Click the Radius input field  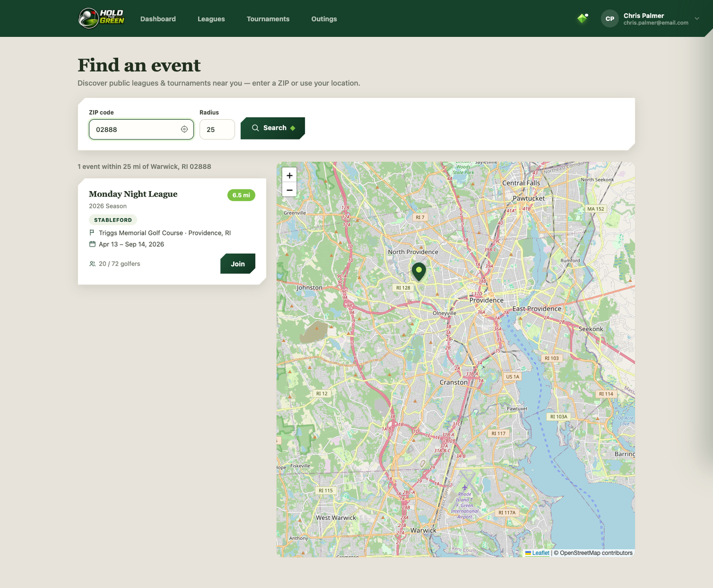pos(217,129)
